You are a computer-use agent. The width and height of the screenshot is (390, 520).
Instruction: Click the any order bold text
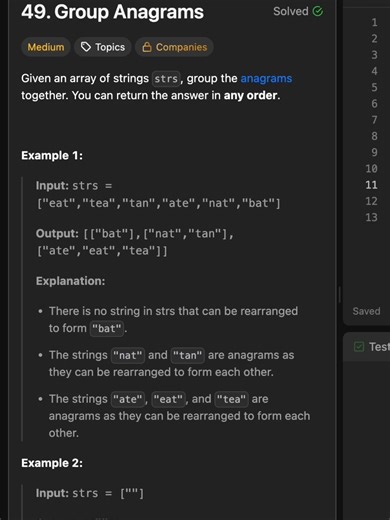tap(250, 95)
